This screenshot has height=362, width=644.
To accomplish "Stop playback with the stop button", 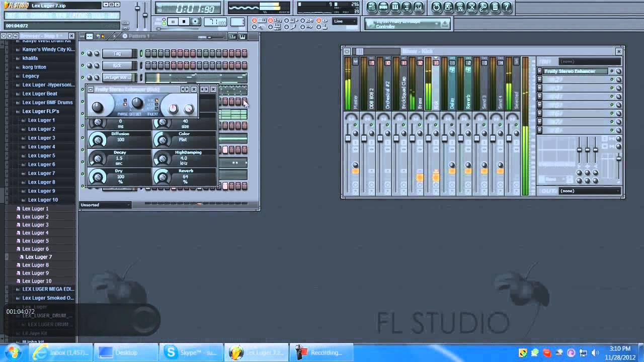I will coord(184,22).
